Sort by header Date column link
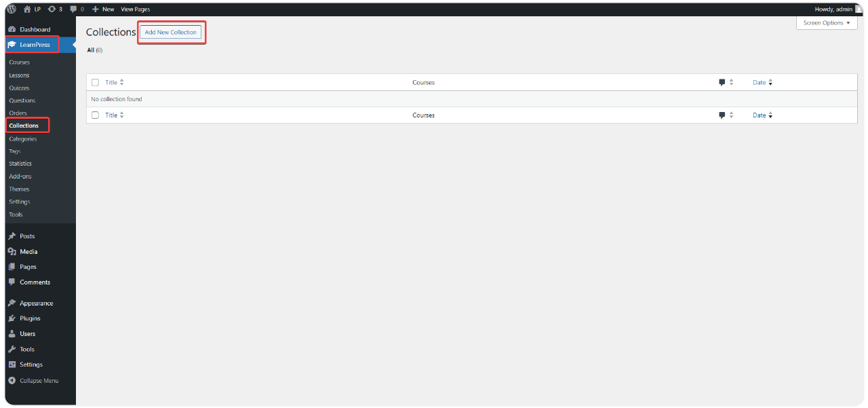 pos(759,82)
